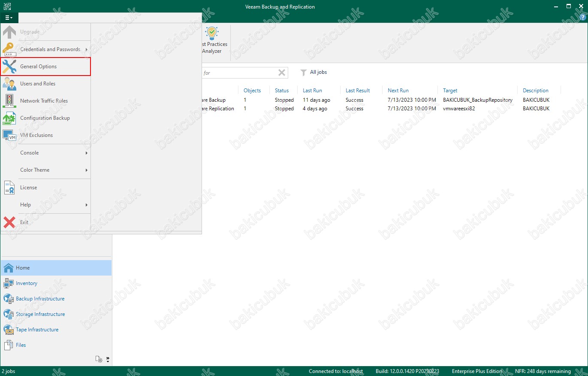Viewport: 588px width, 376px height.
Task: Click the help question mark icon
Action: pos(582,18)
